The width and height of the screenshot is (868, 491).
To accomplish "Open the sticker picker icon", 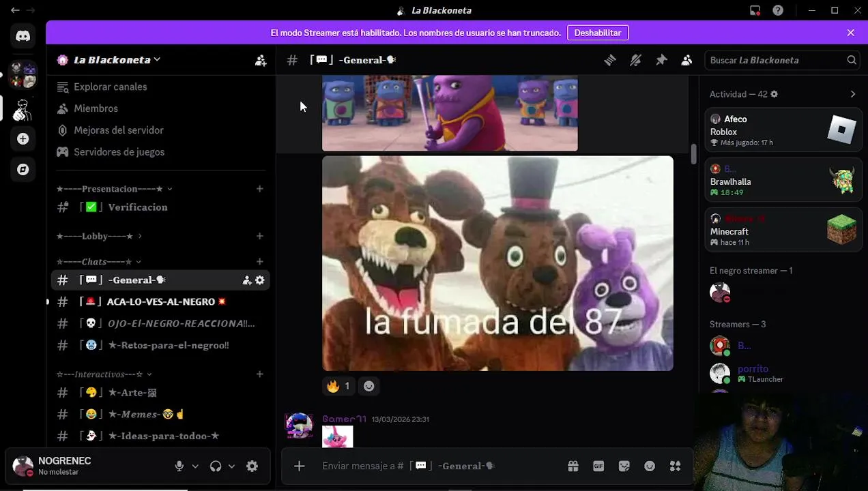I will 624,466.
